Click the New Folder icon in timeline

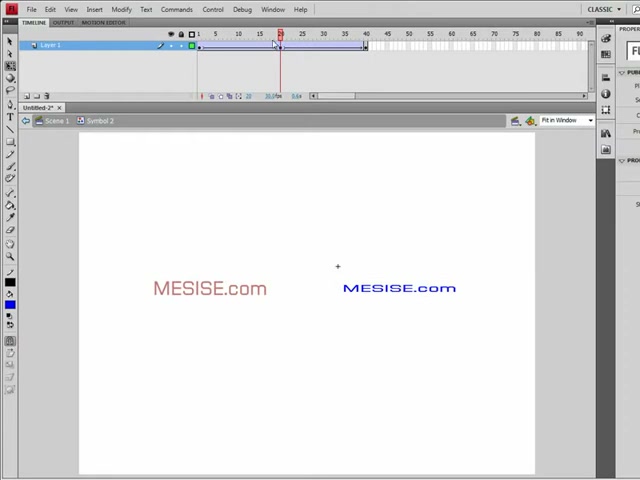tap(37, 96)
